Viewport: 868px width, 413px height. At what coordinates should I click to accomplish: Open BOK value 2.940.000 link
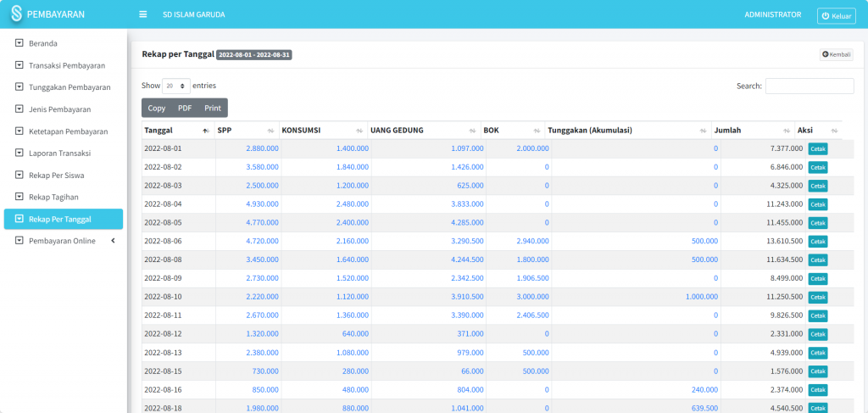(532, 241)
